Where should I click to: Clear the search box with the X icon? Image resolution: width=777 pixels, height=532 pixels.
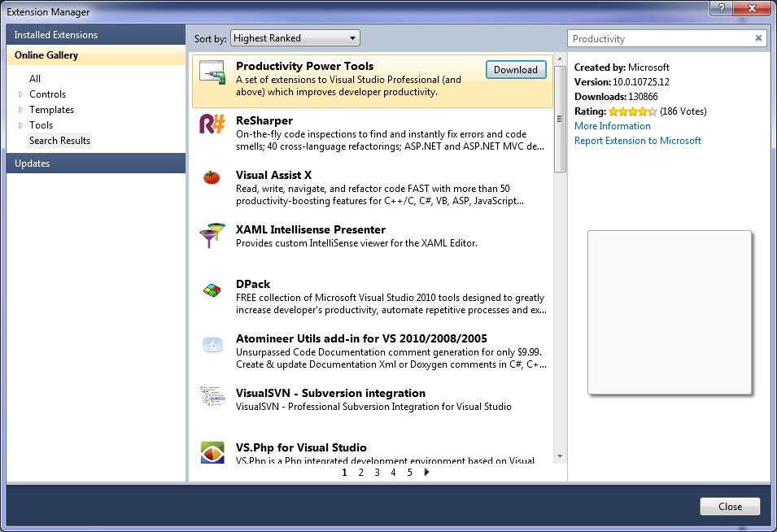pyautogui.click(x=758, y=38)
